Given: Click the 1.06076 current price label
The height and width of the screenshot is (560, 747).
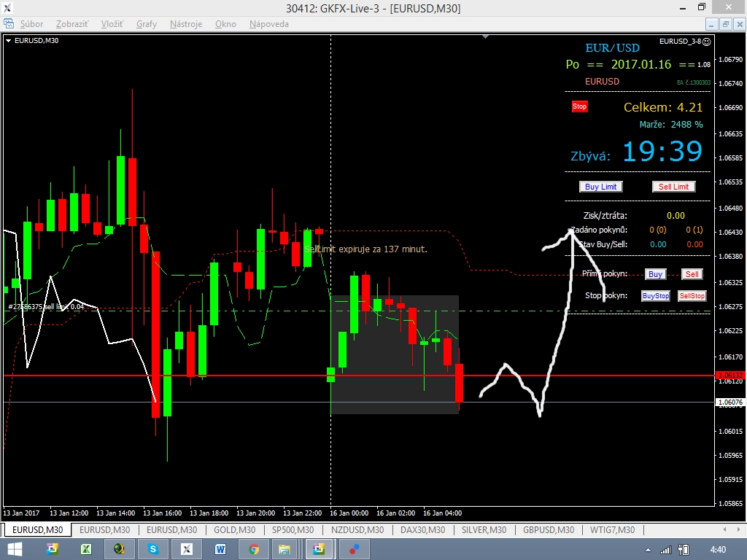Looking at the screenshot, I should 730,402.
